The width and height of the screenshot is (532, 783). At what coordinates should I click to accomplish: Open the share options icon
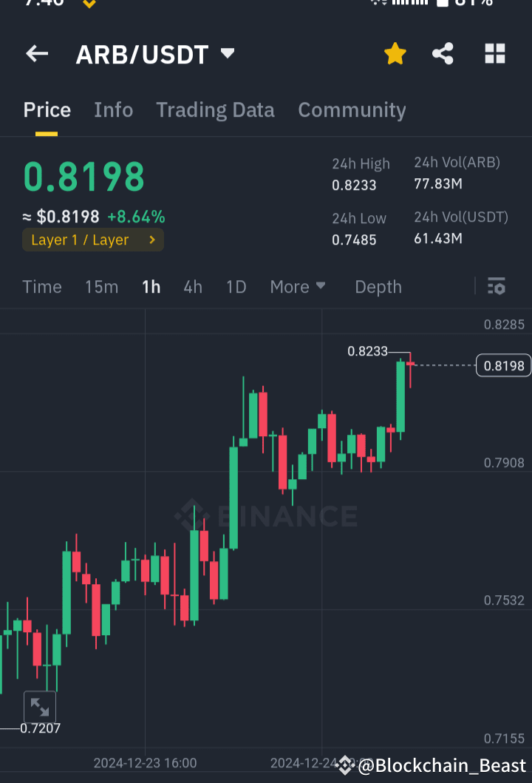[x=443, y=53]
